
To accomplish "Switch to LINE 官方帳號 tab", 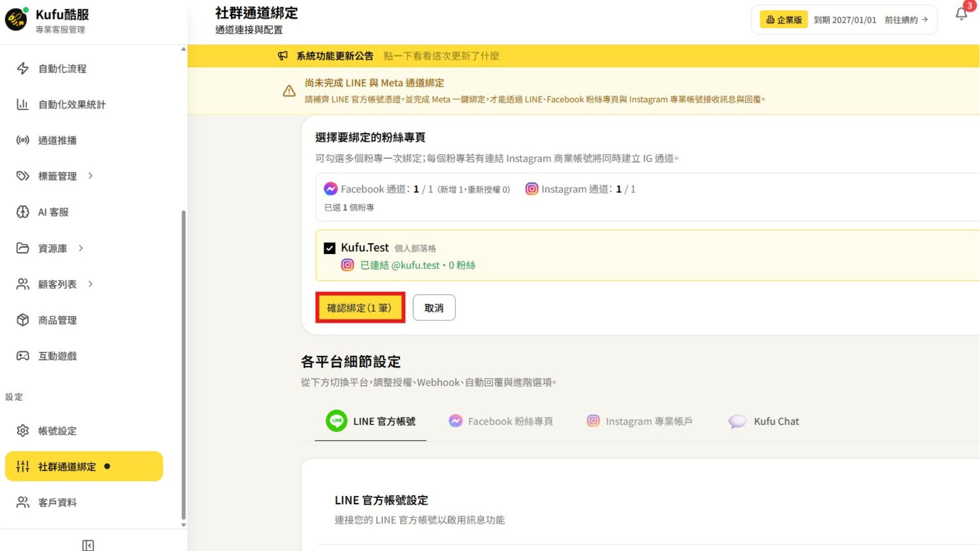I will [x=371, y=421].
